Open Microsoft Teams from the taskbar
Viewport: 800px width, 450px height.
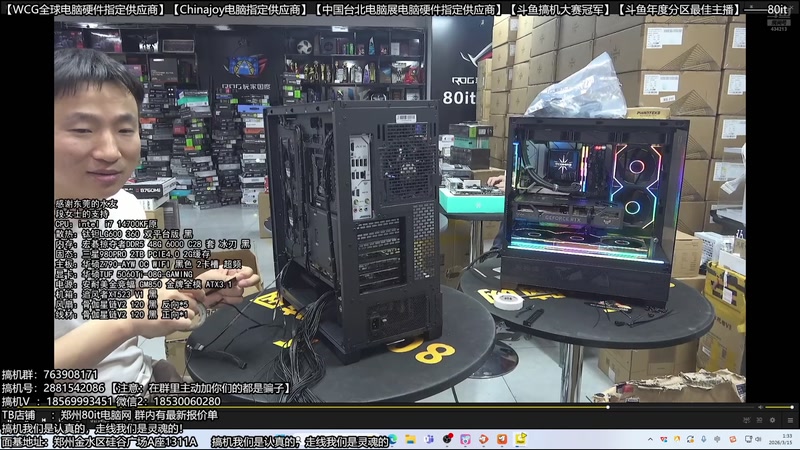coord(429,439)
